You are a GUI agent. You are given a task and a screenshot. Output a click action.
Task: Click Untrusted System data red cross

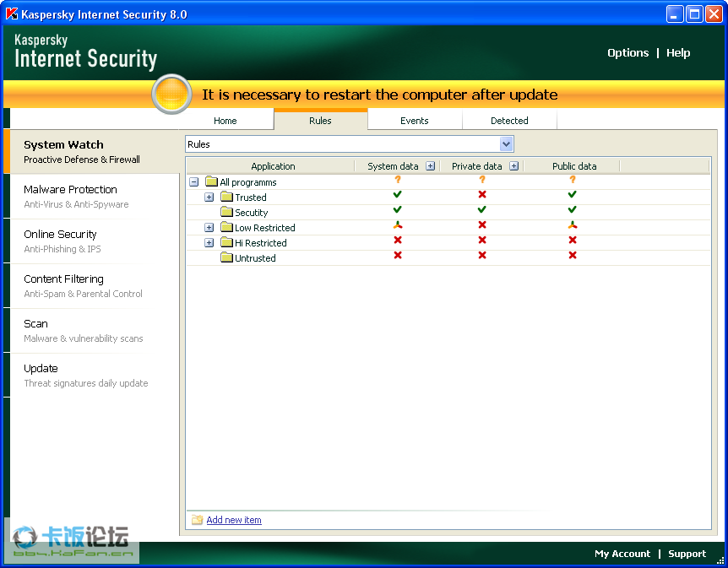pyautogui.click(x=398, y=255)
